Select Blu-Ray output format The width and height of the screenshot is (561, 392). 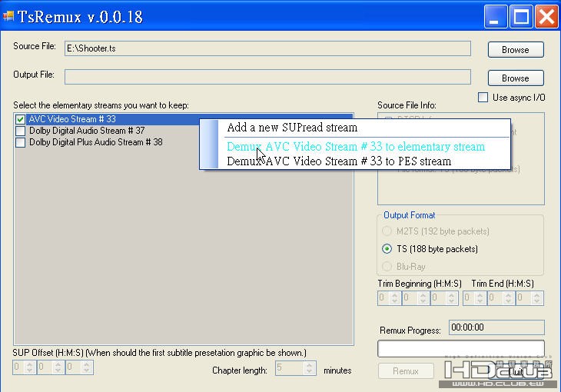tap(387, 267)
